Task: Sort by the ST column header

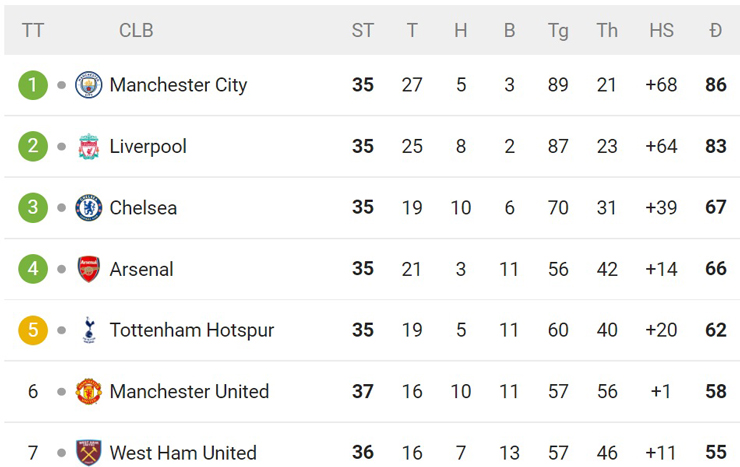Action: 362,30
